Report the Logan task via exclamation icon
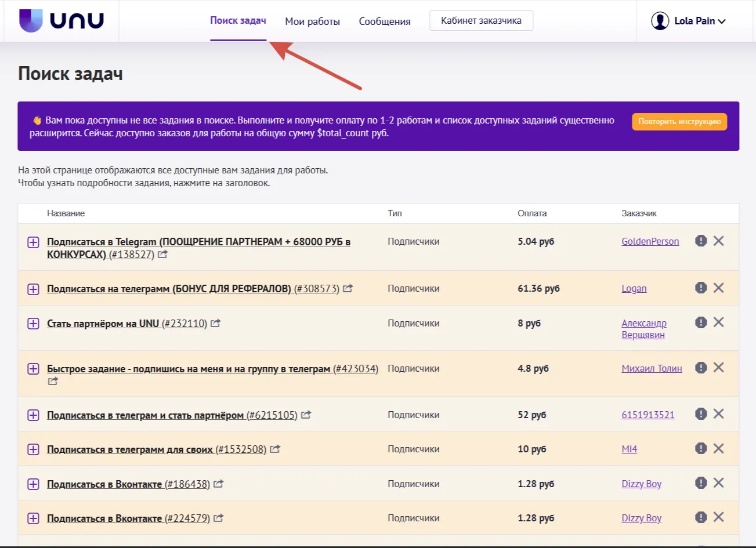This screenshot has width=756, height=548. pos(701,288)
